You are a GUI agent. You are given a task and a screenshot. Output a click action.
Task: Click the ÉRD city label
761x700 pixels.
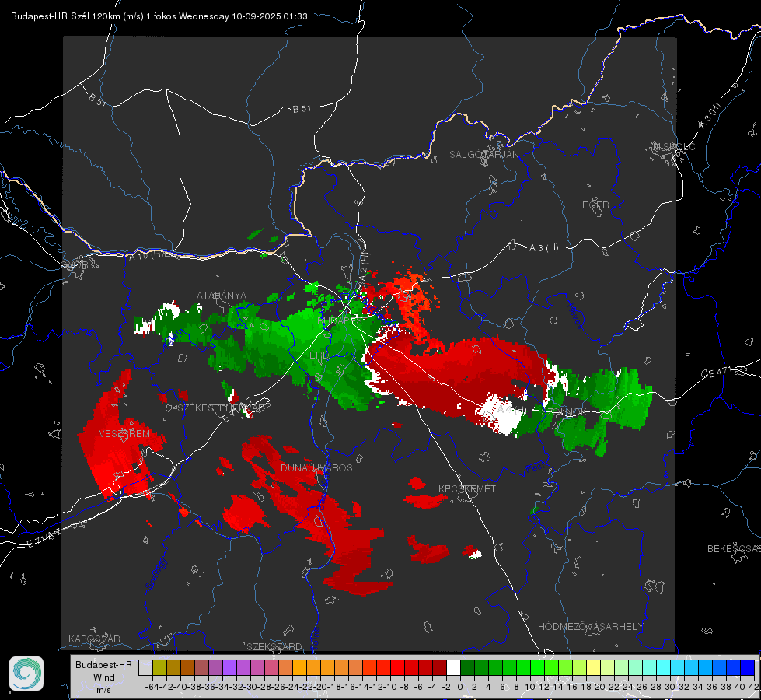[319, 355]
